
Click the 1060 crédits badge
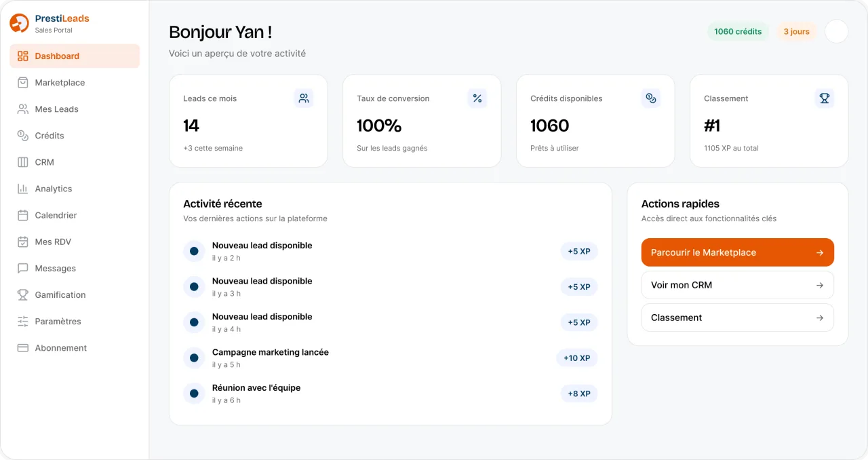(738, 31)
